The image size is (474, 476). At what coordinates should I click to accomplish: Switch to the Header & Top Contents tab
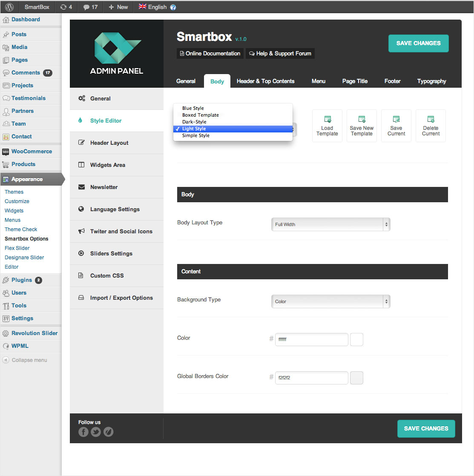tap(265, 81)
